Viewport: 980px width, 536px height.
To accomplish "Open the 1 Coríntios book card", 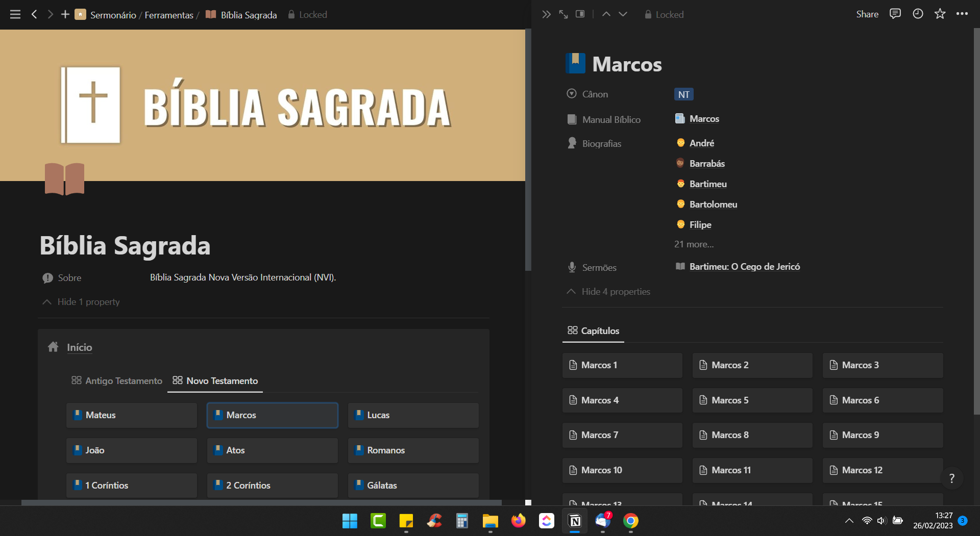I will pyautogui.click(x=132, y=486).
